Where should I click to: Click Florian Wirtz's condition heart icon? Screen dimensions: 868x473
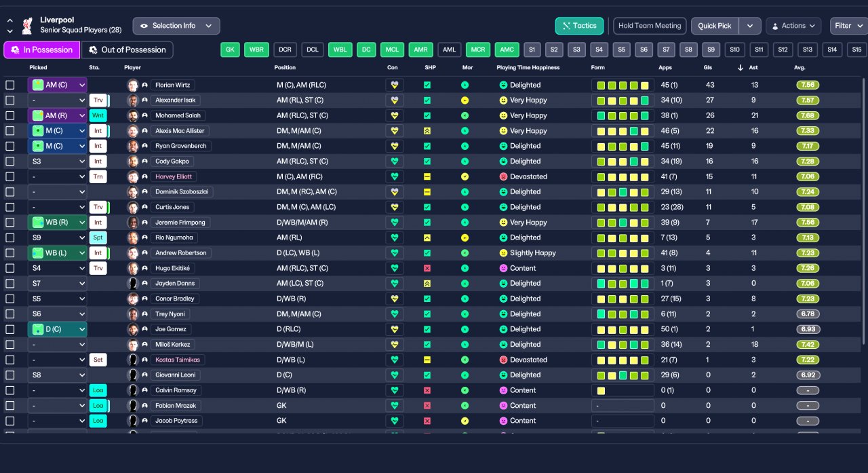click(x=394, y=86)
